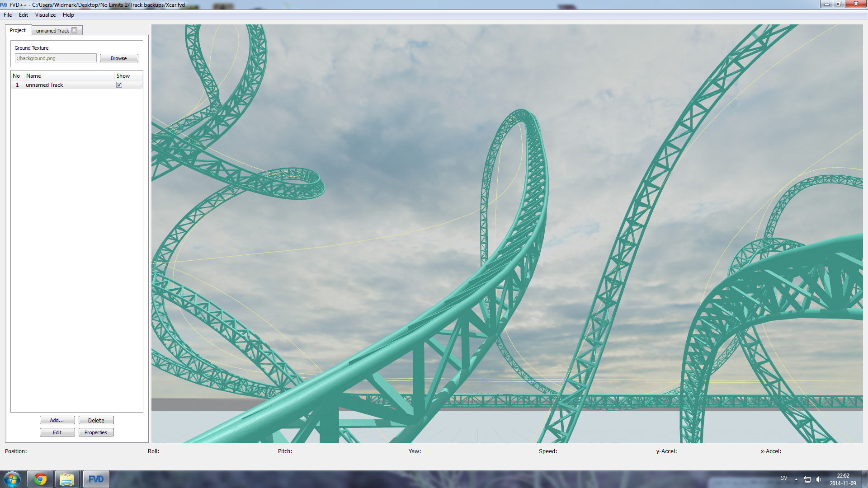Toggle Show checkbox for unnamed Track
Image resolution: width=868 pixels, height=488 pixels.
coord(119,85)
